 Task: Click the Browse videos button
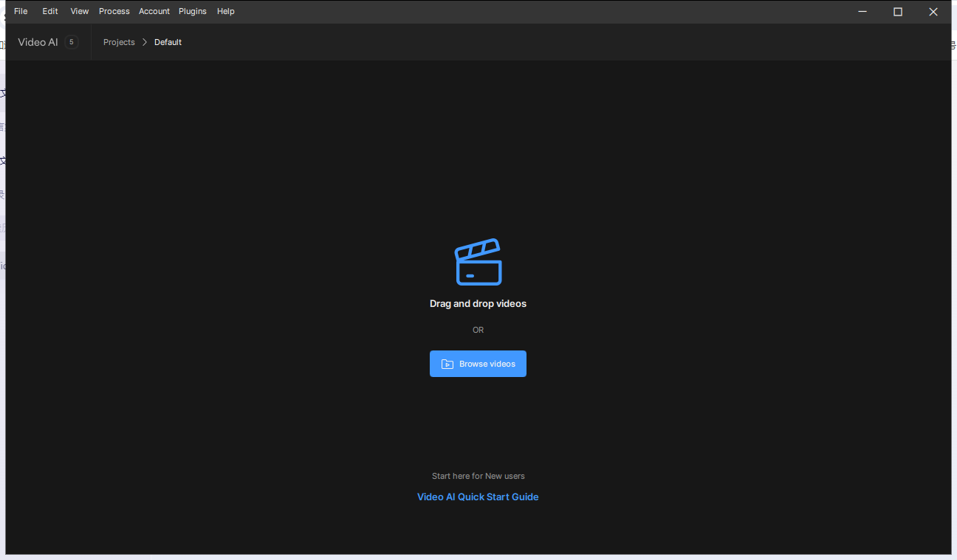pos(478,364)
